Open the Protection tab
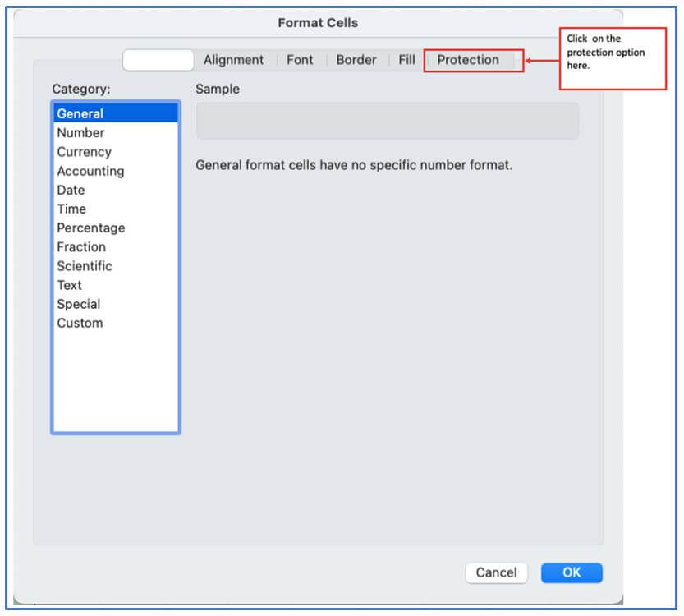This screenshot has width=684, height=616. [x=468, y=60]
